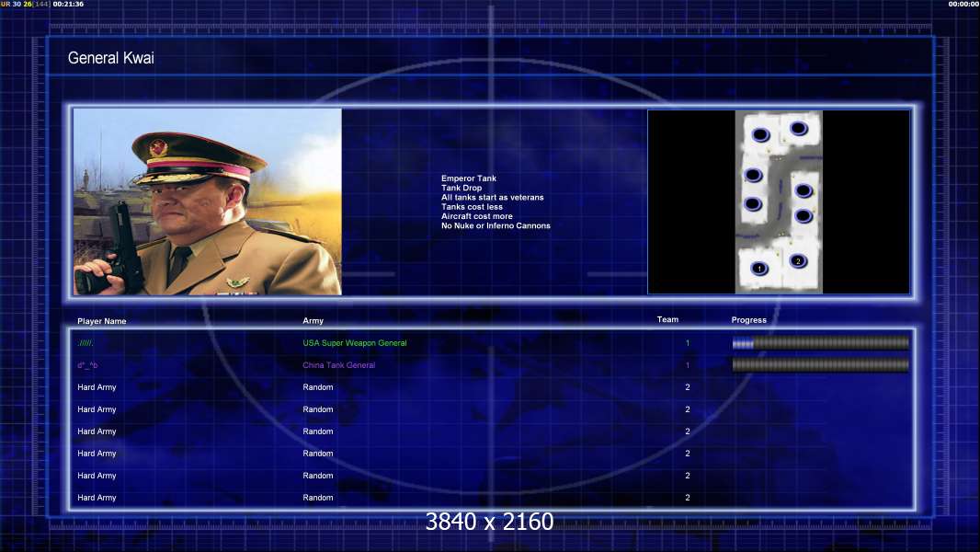Select start position marker 2 on minimap
This screenshot has width=980, height=552.
coord(797,260)
